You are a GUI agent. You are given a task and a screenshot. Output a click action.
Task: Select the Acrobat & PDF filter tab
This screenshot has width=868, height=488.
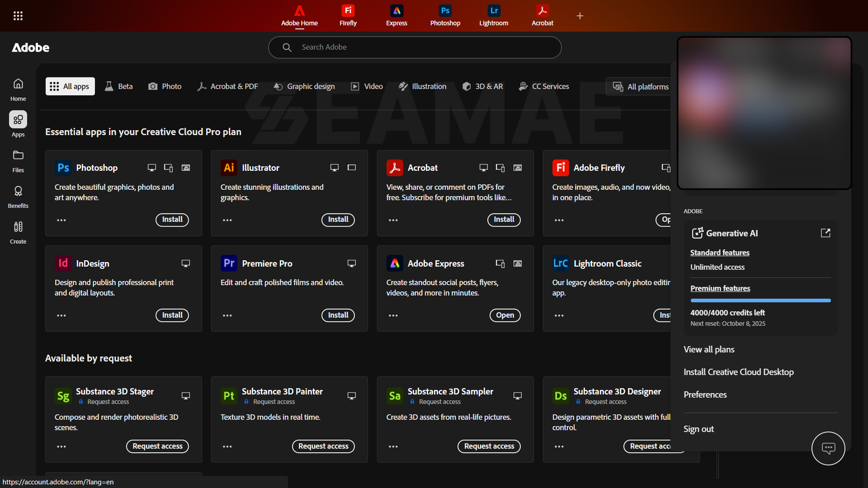[x=227, y=86]
